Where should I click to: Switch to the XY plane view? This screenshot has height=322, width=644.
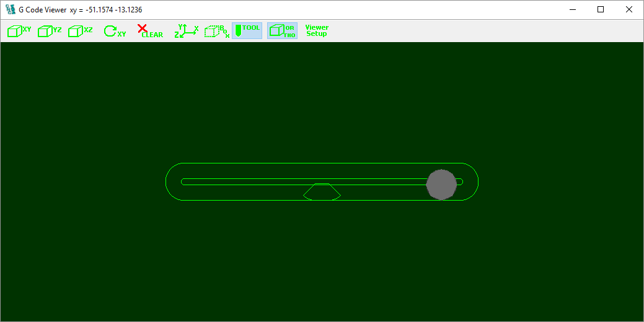coord(19,31)
